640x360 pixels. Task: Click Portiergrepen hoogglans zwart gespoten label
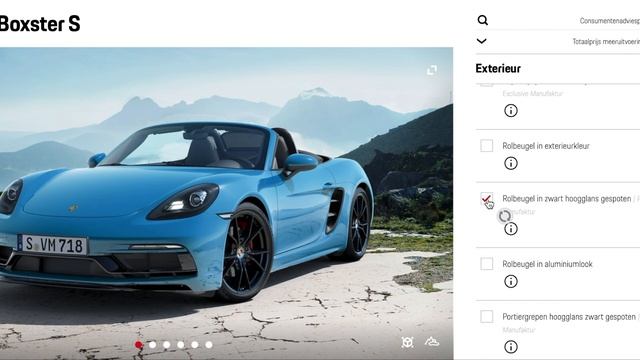[569, 317]
